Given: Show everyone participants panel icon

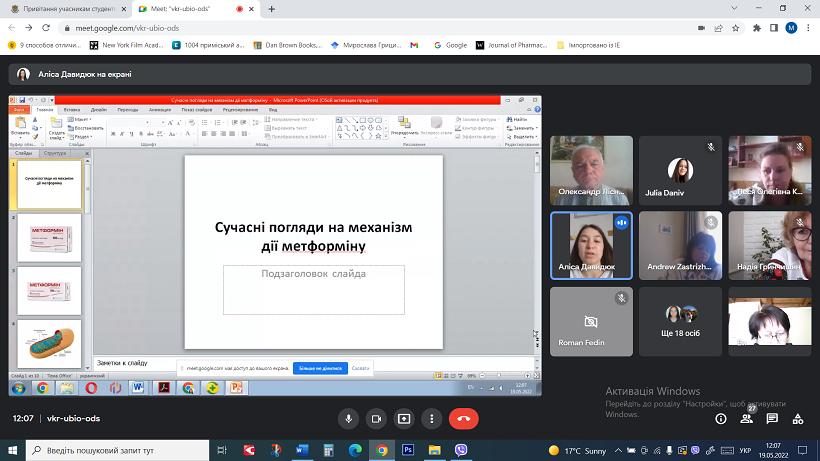Looking at the screenshot, I should click(x=746, y=419).
